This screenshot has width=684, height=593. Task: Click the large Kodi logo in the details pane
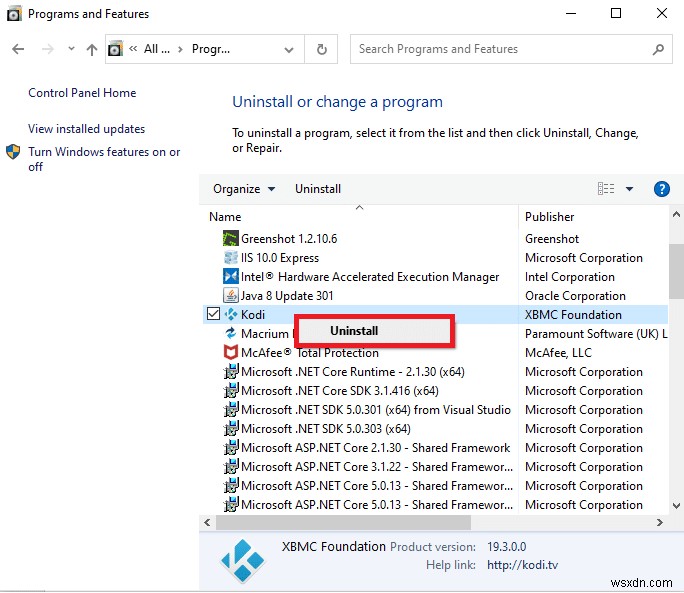pos(243,561)
